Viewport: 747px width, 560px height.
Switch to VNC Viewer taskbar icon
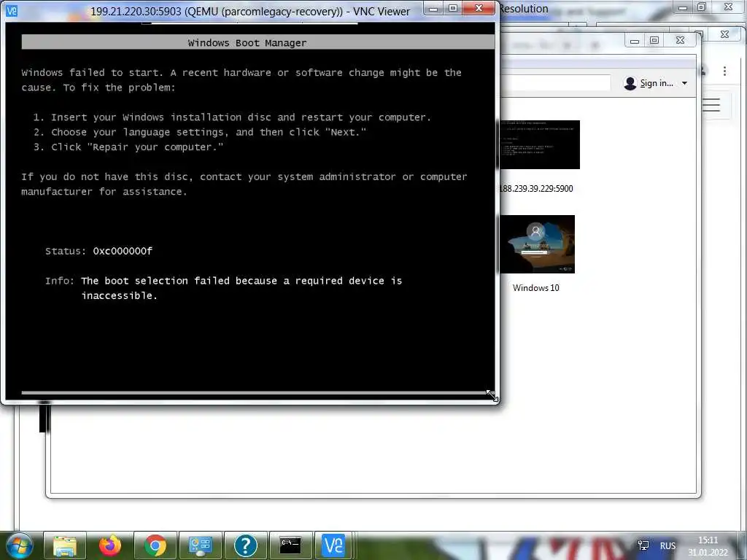coord(333,545)
